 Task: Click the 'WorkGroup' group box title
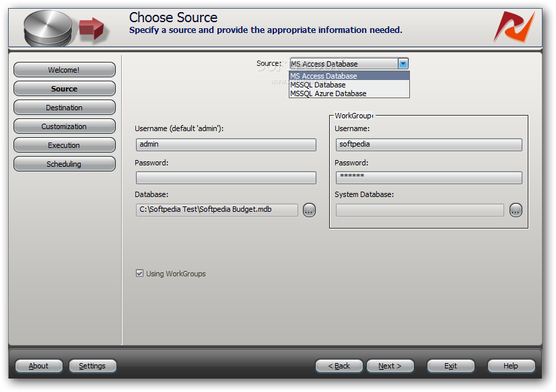point(353,116)
